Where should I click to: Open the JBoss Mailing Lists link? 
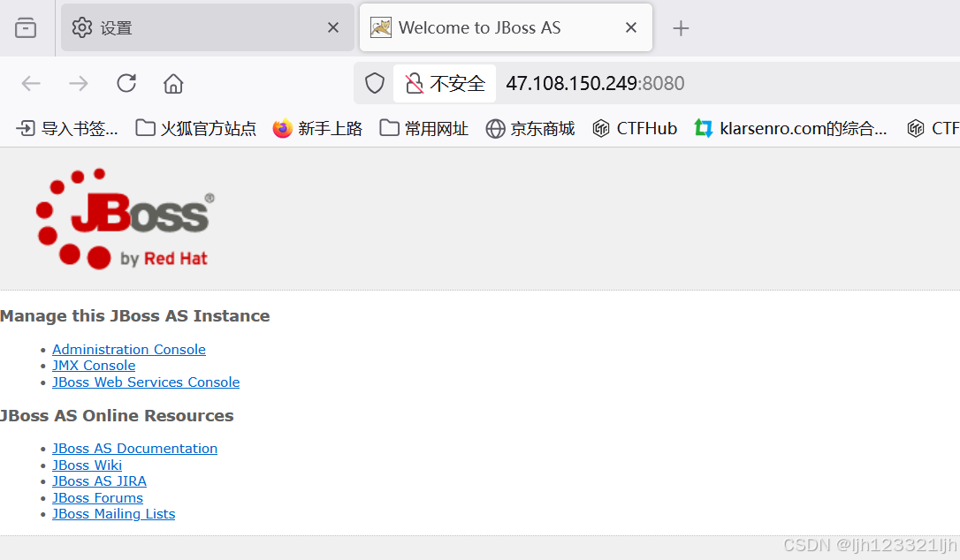point(113,514)
